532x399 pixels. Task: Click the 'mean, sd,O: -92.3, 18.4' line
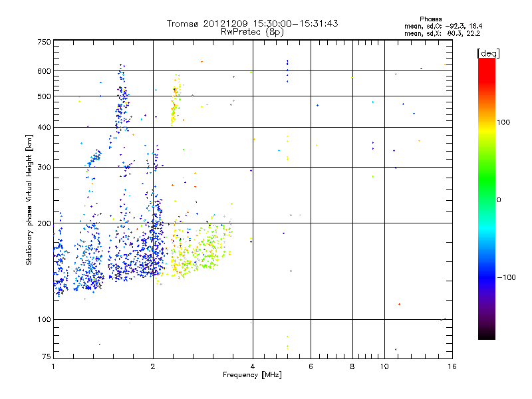pyautogui.click(x=443, y=26)
